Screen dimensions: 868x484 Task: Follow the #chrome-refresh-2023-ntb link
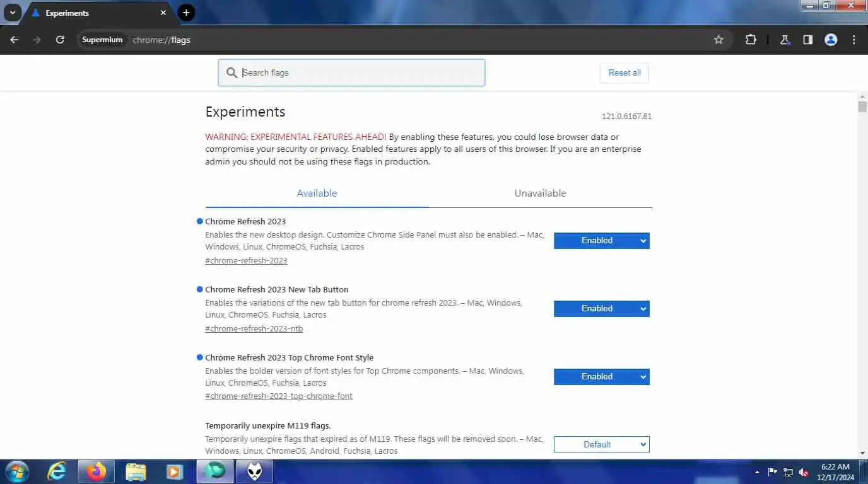point(254,328)
